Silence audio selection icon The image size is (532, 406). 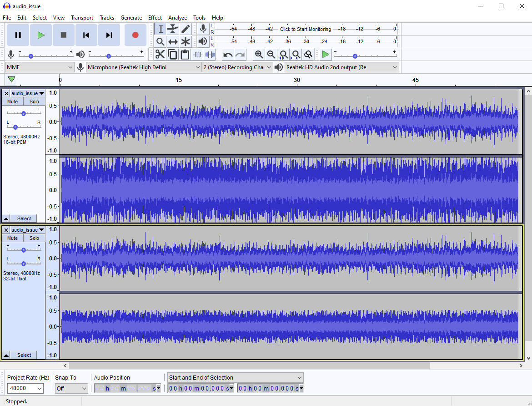210,54
